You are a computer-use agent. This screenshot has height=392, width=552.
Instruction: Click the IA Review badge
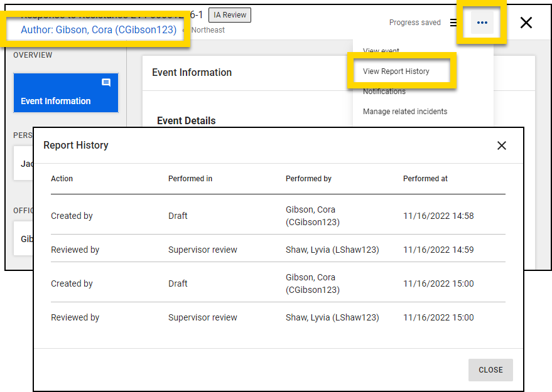229,14
